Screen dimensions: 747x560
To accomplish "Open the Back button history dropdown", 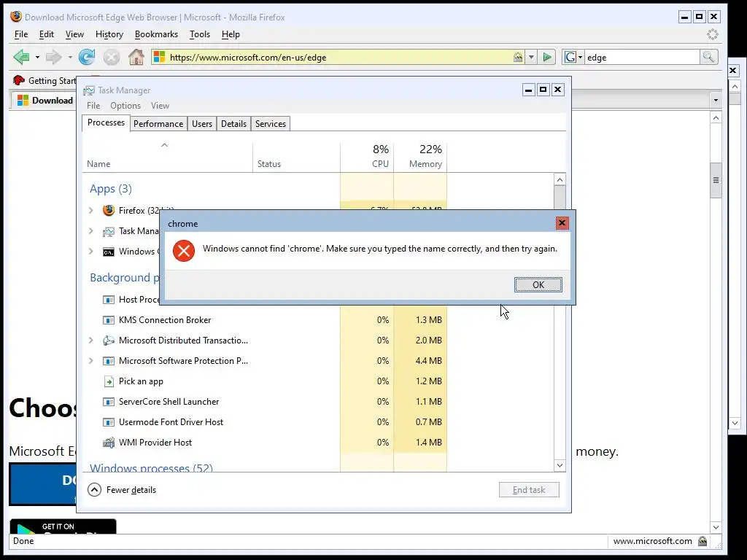I will point(37,58).
